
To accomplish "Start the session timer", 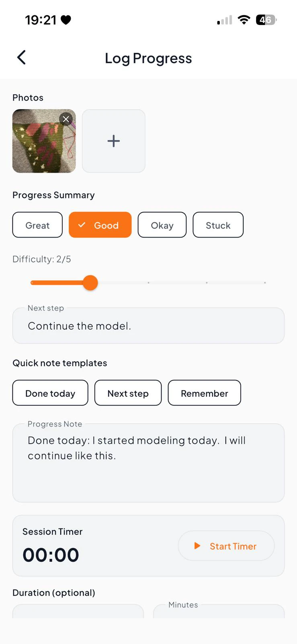I will coord(226,546).
